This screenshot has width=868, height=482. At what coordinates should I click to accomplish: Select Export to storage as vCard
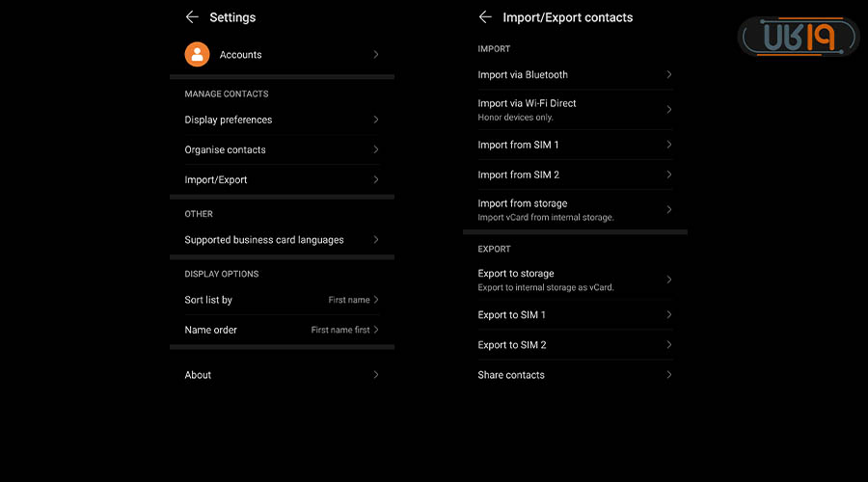(546, 280)
